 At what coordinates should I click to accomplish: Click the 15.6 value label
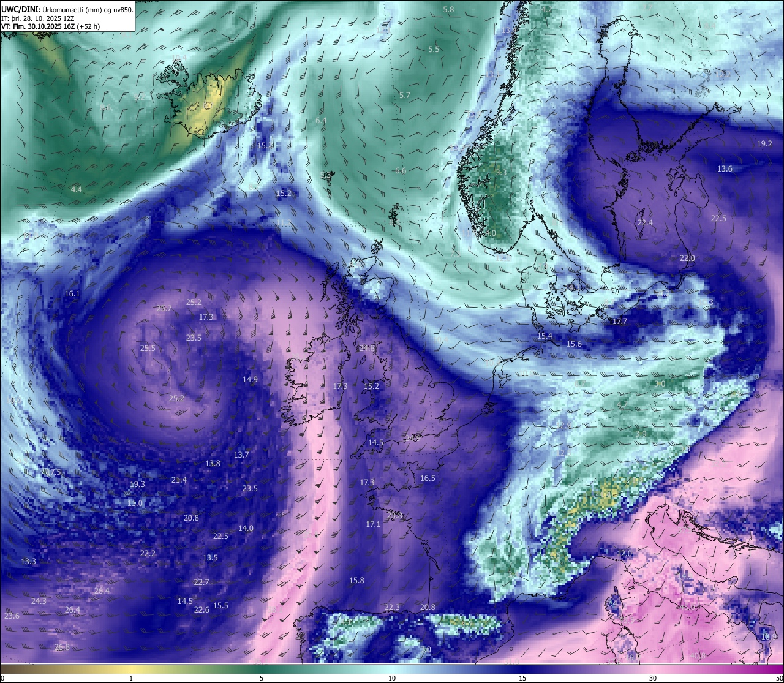click(574, 344)
